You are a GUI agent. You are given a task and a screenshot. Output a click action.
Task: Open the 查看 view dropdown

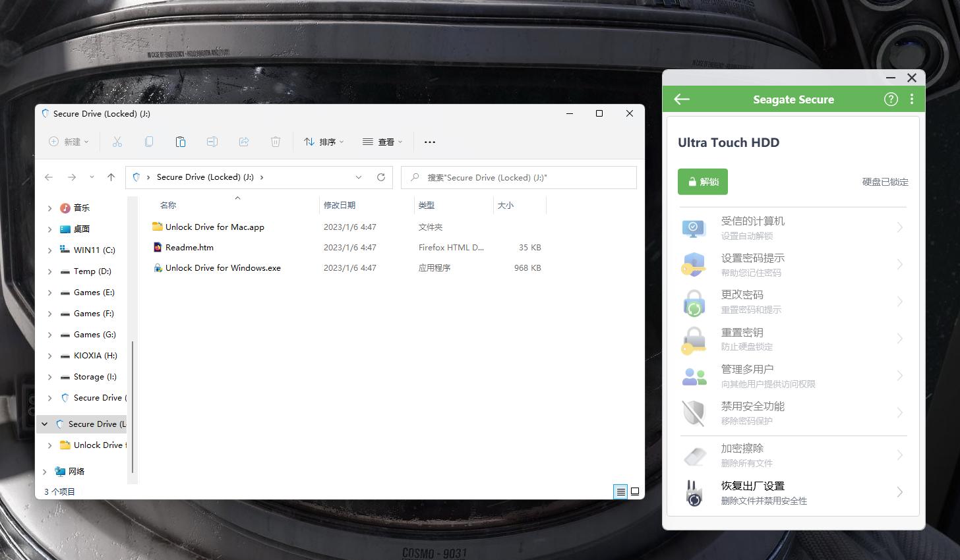(382, 142)
